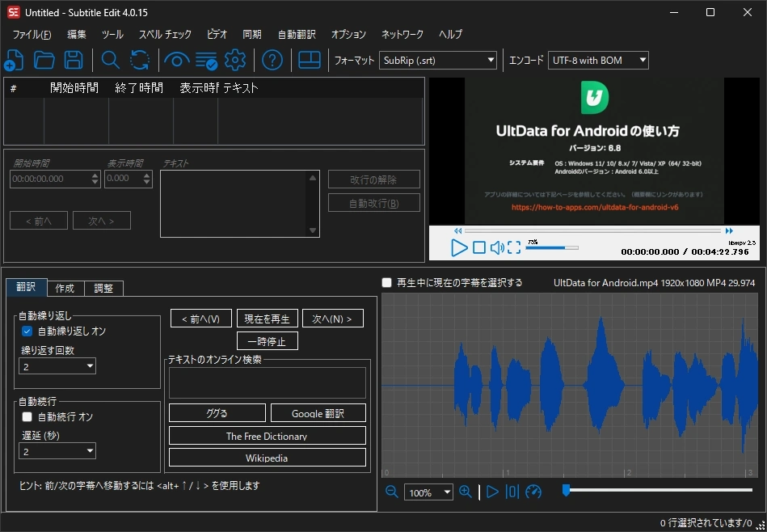The image size is (767, 532).
Task: Open the ツール menu
Action: tap(112, 34)
